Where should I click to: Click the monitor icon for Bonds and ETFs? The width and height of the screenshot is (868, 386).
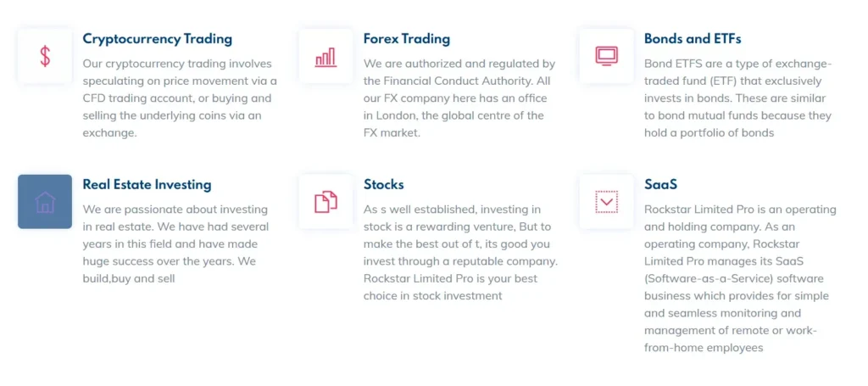click(606, 56)
